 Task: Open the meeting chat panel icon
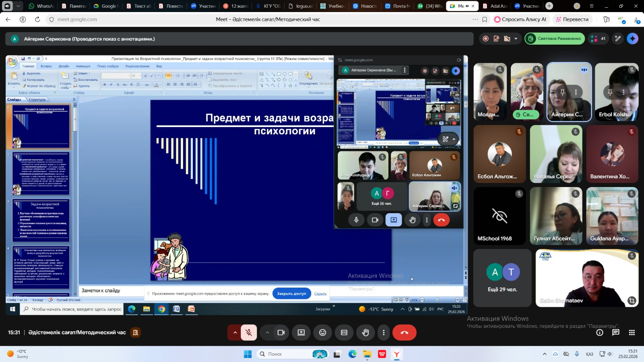point(615,333)
